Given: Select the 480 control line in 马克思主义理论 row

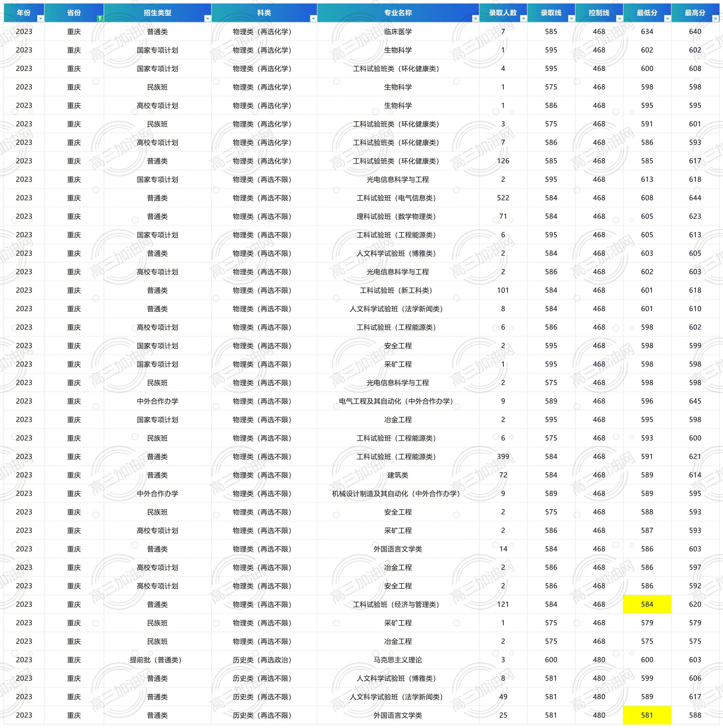Looking at the screenshot, I should coord(599,660).
